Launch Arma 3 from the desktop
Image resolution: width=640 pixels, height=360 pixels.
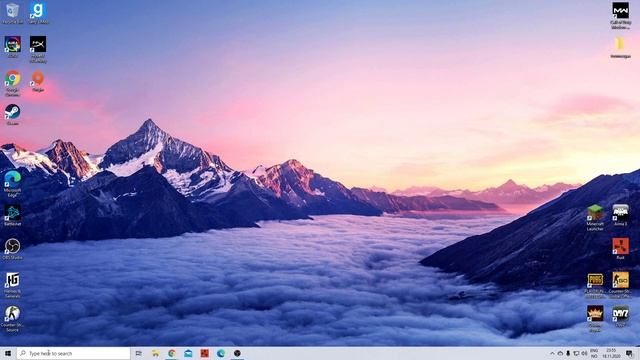620,215
